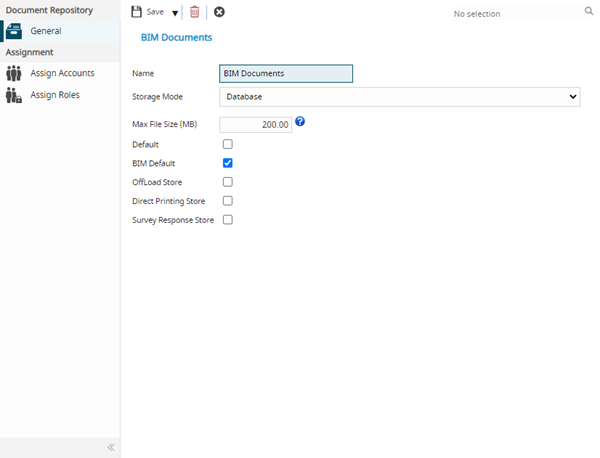This screenshot has width=600, height=458.
Task: Click the Assign Accounts people icon
Action: click(14, 73)
